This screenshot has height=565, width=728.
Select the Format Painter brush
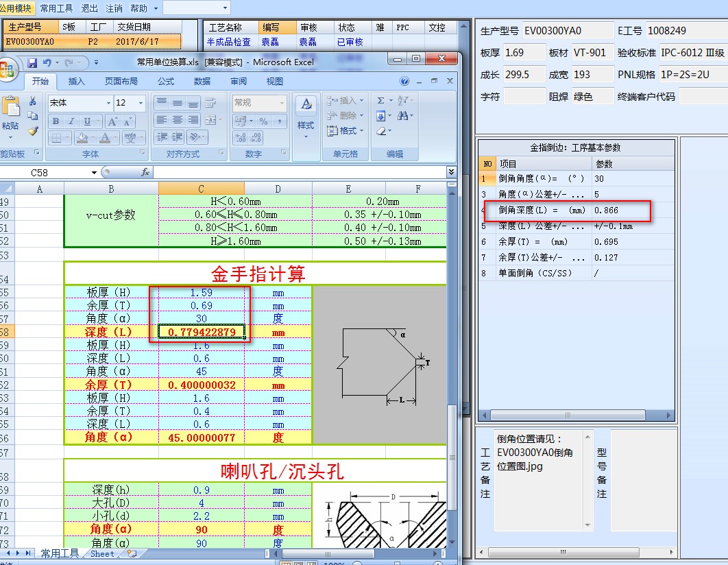click(32, 131)
